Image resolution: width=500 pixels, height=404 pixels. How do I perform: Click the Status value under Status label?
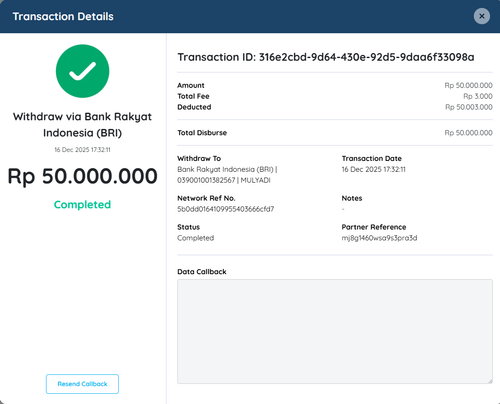pos(196,238)
